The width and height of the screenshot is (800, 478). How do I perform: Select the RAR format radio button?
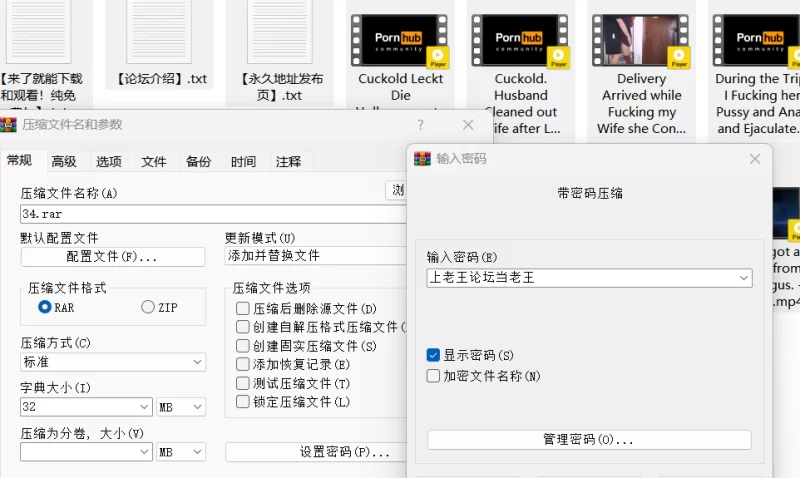tap(45, 307)
